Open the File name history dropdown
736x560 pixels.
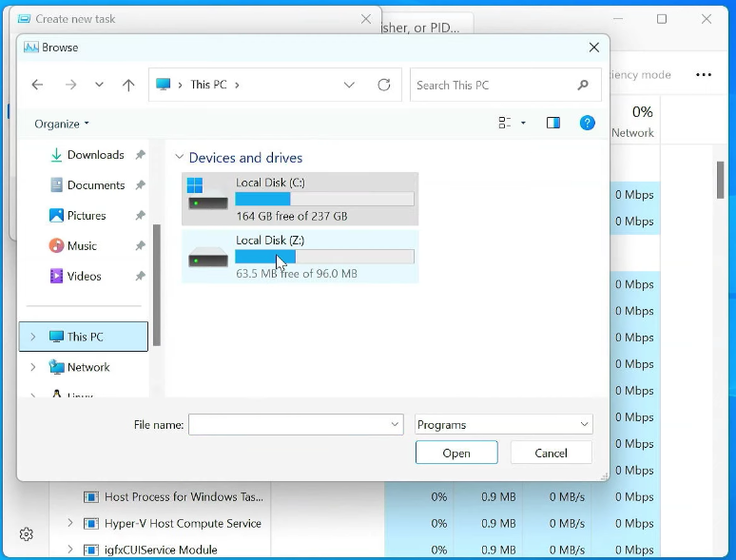coord(395,424)
